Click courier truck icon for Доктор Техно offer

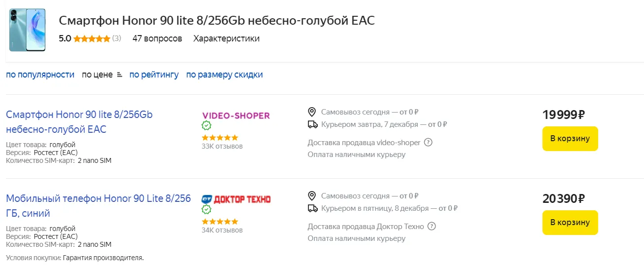[312, 208]
